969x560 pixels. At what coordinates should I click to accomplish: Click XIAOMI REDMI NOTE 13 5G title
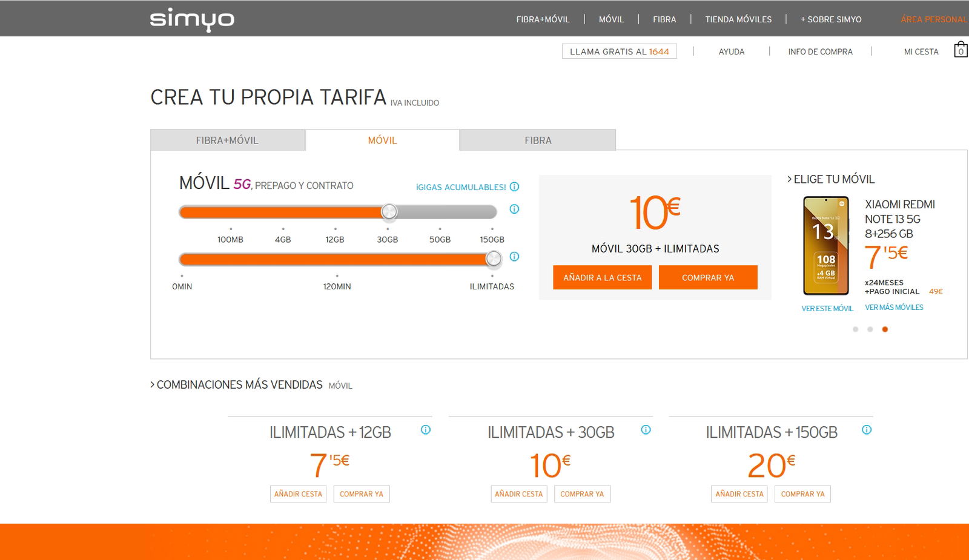point(900,219)
